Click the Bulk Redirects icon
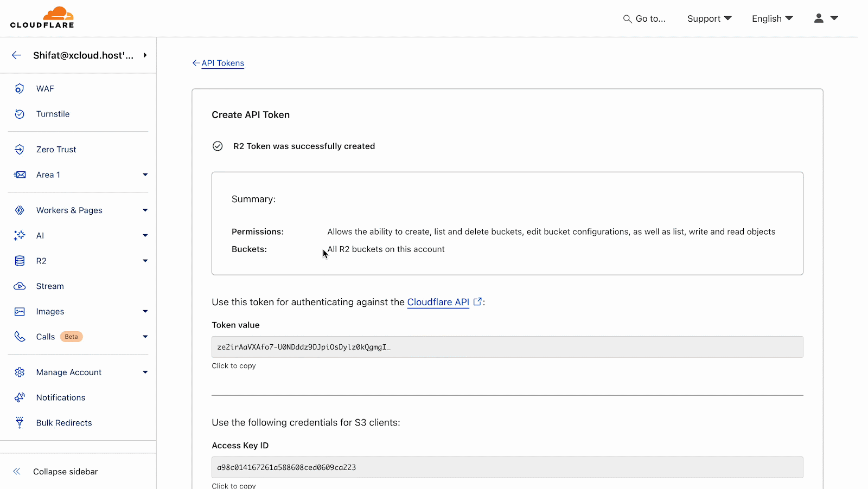 (20, 423)
